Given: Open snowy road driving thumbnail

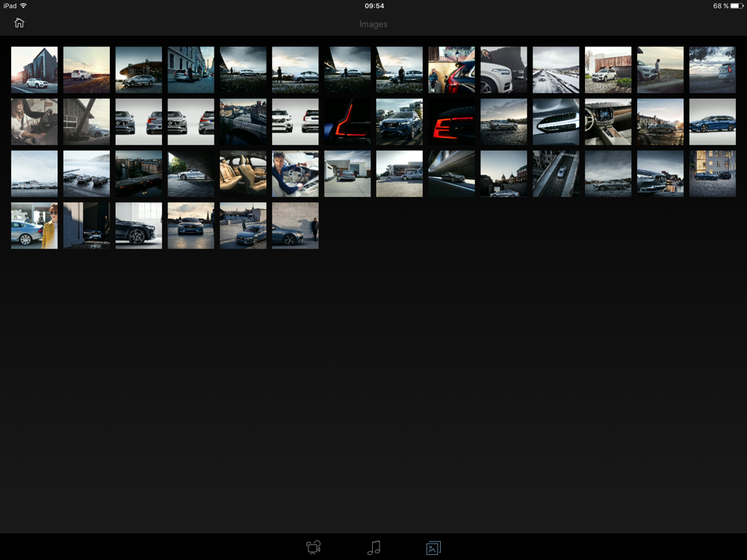Looking at the screenshot, I should click(x=556, y=69).
